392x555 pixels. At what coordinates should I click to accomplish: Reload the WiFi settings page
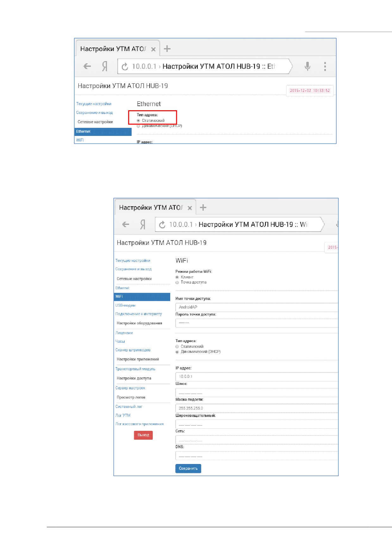tap(162, 225)
